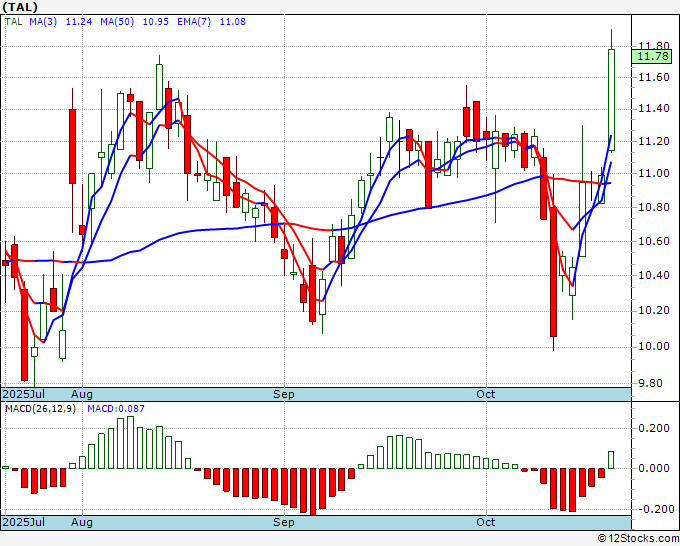
Task: Click the 10.00 price axis label
Action: 654,347
